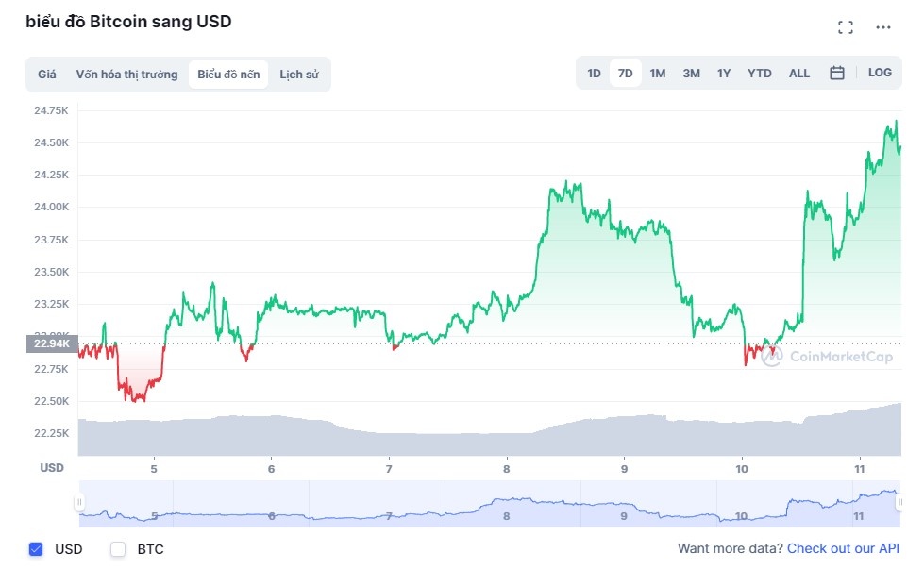Uncheck the USD currency checkbox
This screenshot has width=924, height=569.
pos(36,548)
